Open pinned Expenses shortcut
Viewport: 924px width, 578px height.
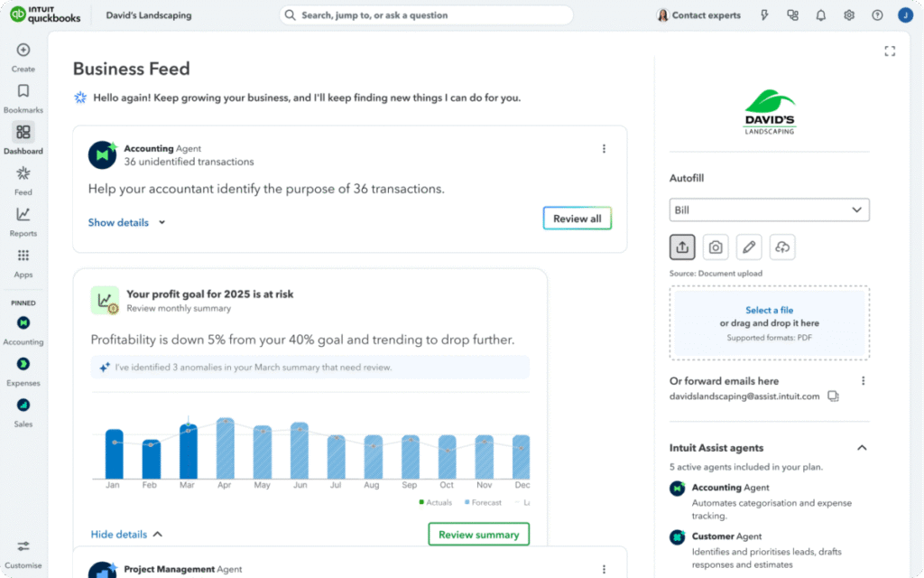click(x=23, y=371)
